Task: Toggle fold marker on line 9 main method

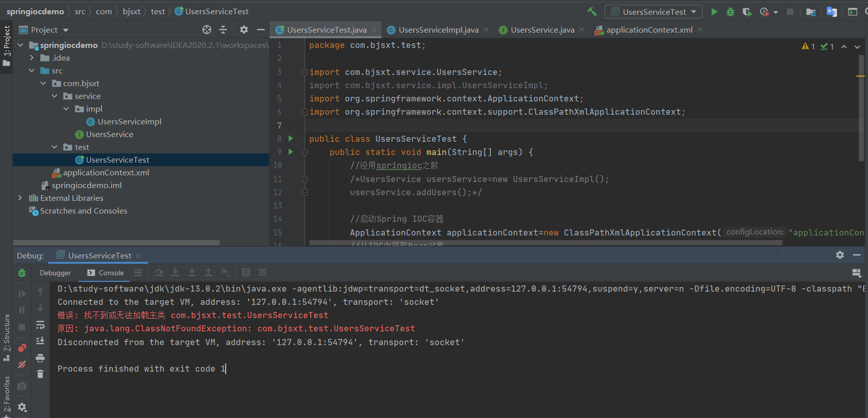Action: (305, 152)
